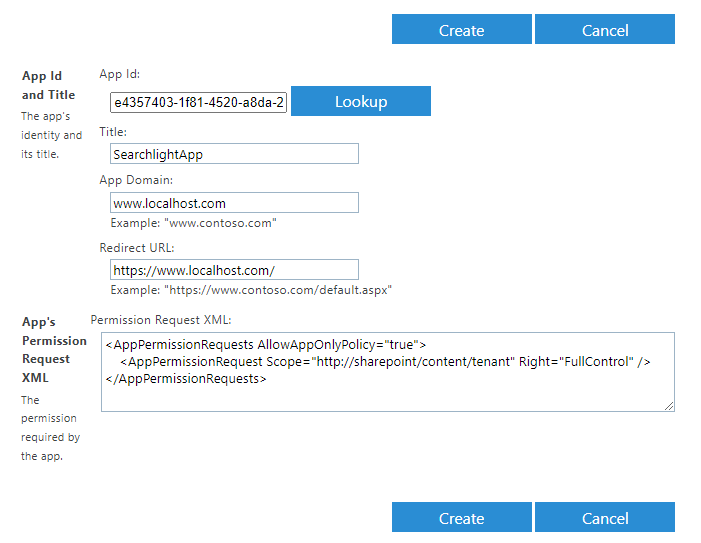Click the Title field containing SearchlightApp
This screenshot has height=543, width=701.
coord(234,154)
